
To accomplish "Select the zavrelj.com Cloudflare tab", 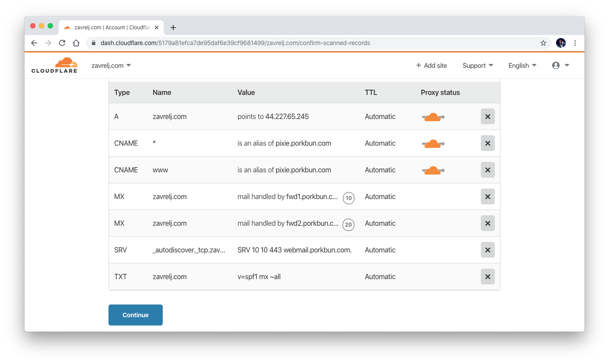I will 111,28.
